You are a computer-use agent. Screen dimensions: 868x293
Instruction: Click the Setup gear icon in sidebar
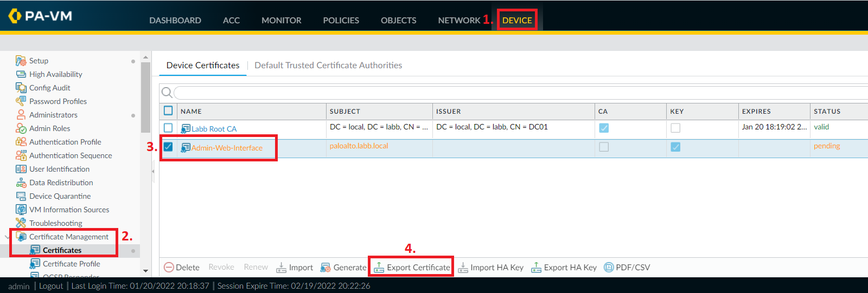pos(21,61)
